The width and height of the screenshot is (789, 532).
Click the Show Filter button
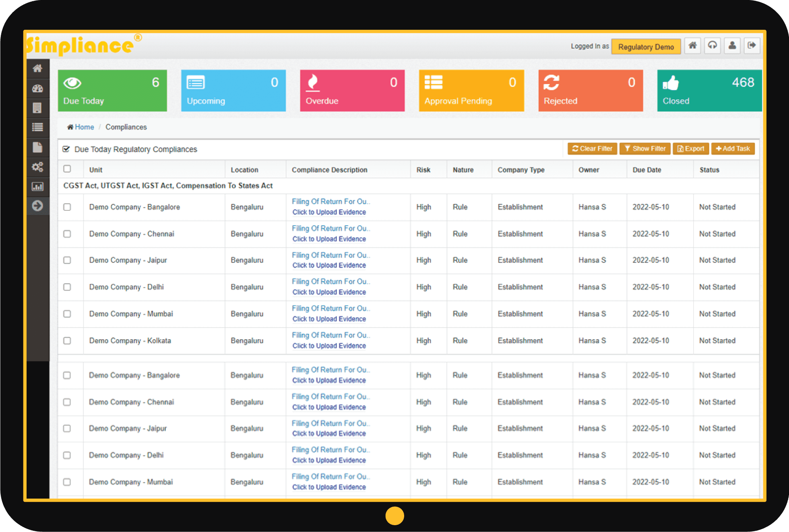tap(645, 148)
